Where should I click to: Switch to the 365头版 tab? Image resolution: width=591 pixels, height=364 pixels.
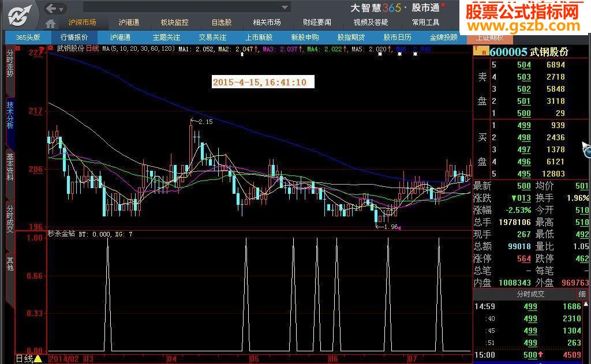click(28, 37)
